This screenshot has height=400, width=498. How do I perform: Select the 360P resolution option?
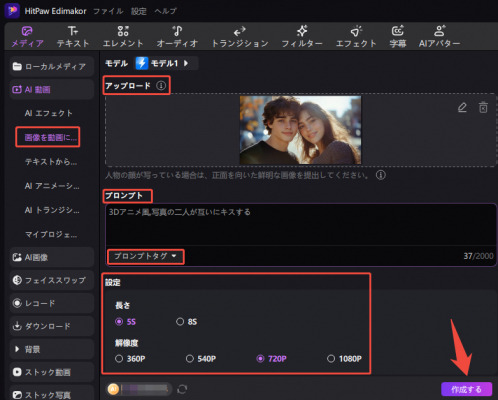click(x=130, y=359)
